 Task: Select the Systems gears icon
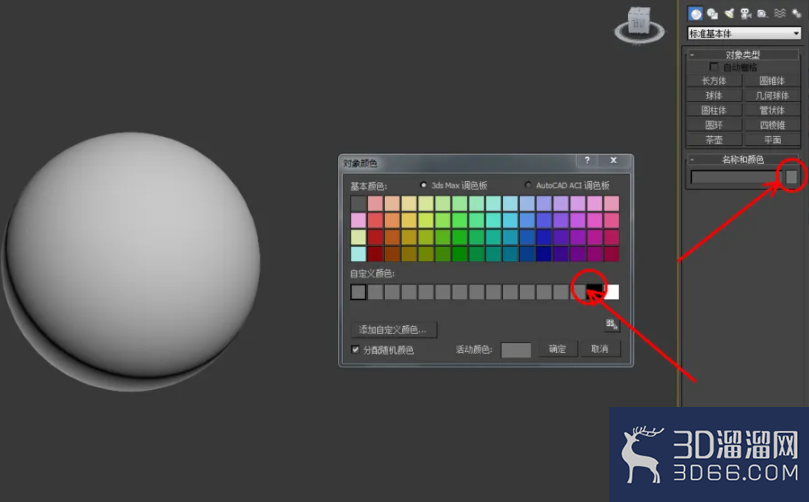pyautogui.click(x=796, y=14)
